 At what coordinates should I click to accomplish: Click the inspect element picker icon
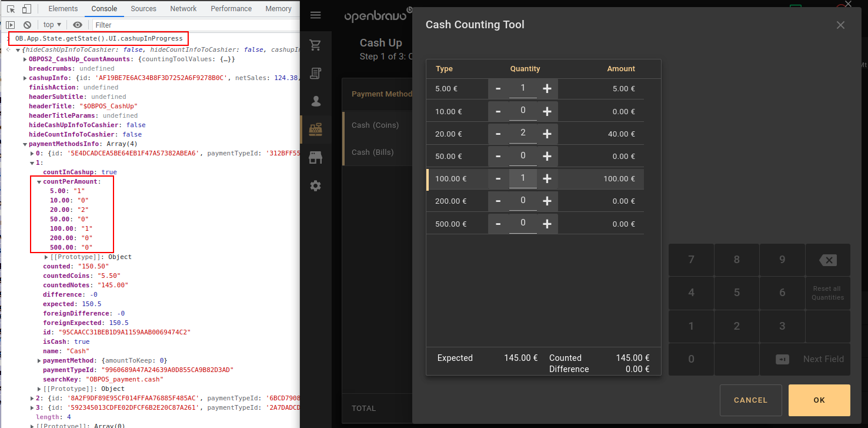tap(11, 9)
